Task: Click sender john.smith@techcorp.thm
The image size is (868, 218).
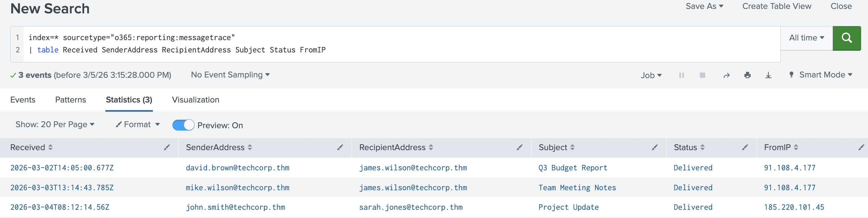Action: [x=235, y=207]
